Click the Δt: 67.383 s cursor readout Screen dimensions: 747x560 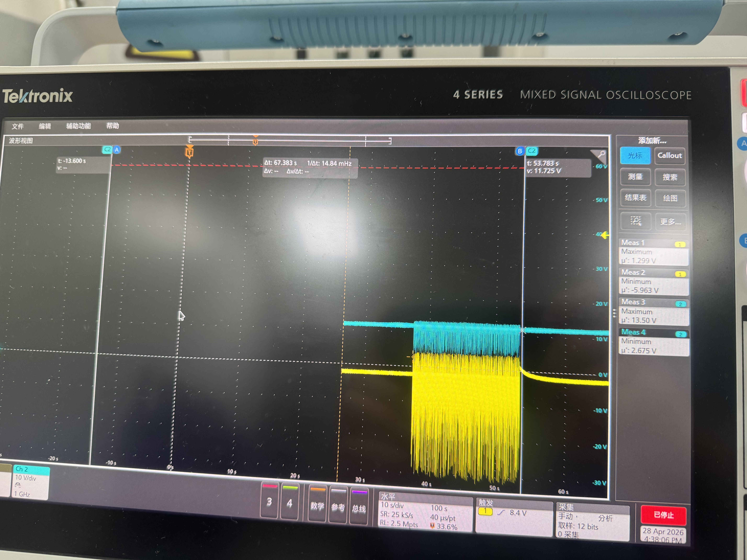click(281, 163)
